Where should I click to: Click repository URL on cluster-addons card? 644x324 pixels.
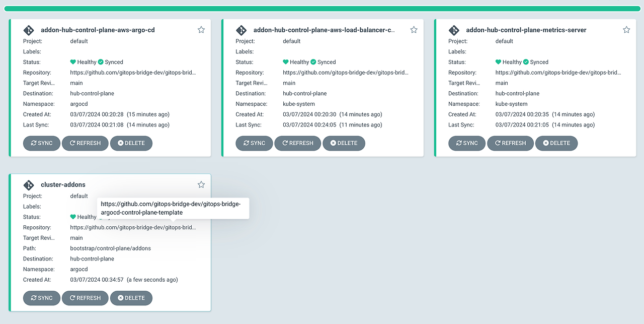point(133,227)
